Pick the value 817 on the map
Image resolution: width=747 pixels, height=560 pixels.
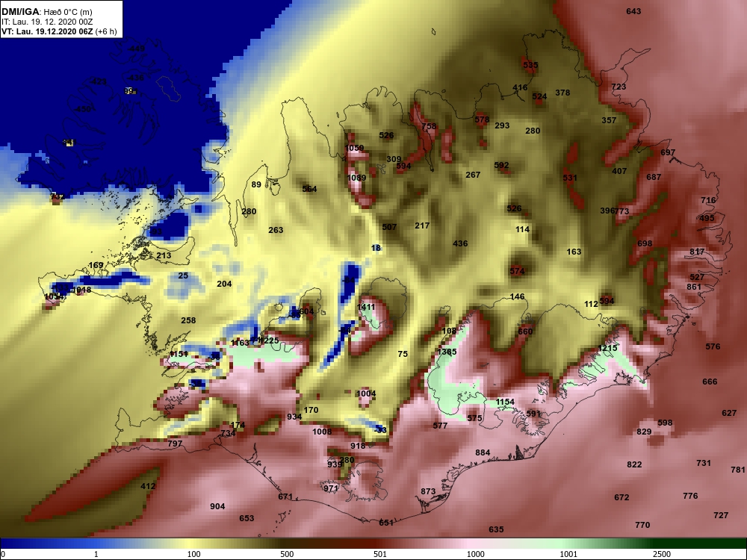pos(697,252)
